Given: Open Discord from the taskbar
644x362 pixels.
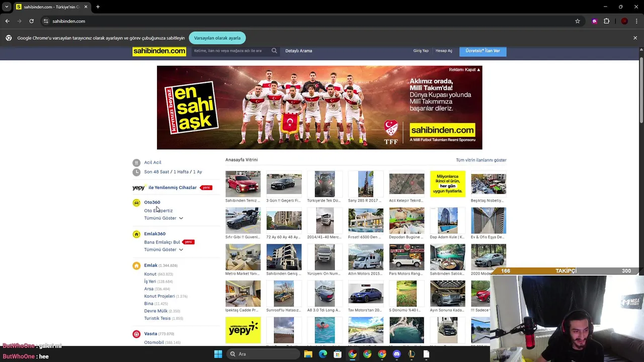Looking at the screenshot, I should coord(396,354).
